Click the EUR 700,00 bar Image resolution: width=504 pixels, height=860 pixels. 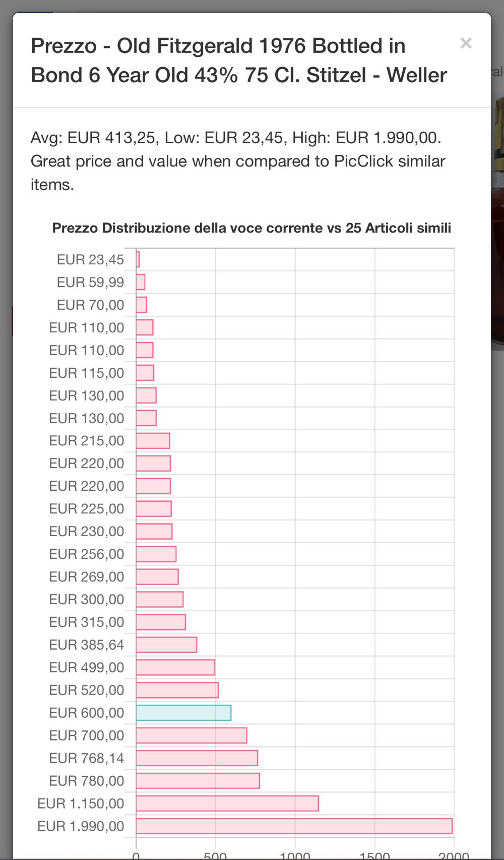[192, 735]
